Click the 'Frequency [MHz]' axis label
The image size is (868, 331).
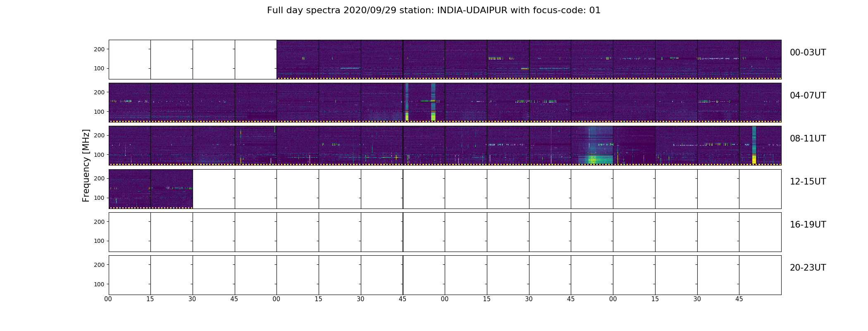click(x=86, y=165)
